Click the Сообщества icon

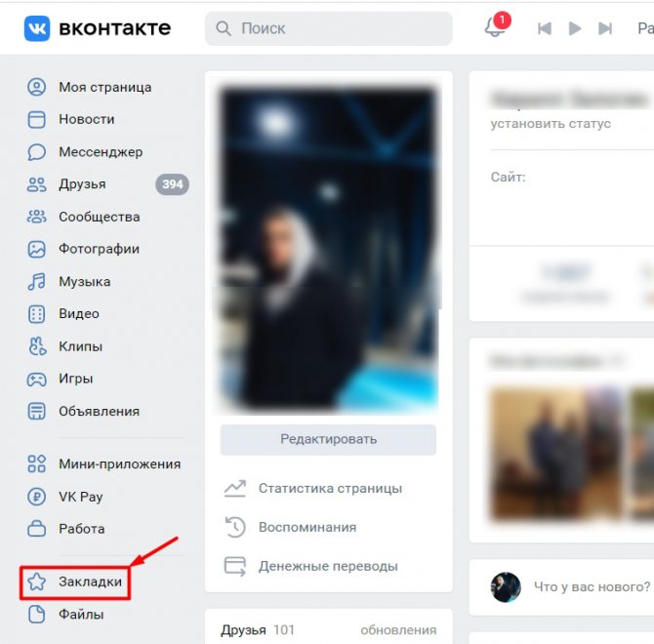click(37, 217)
